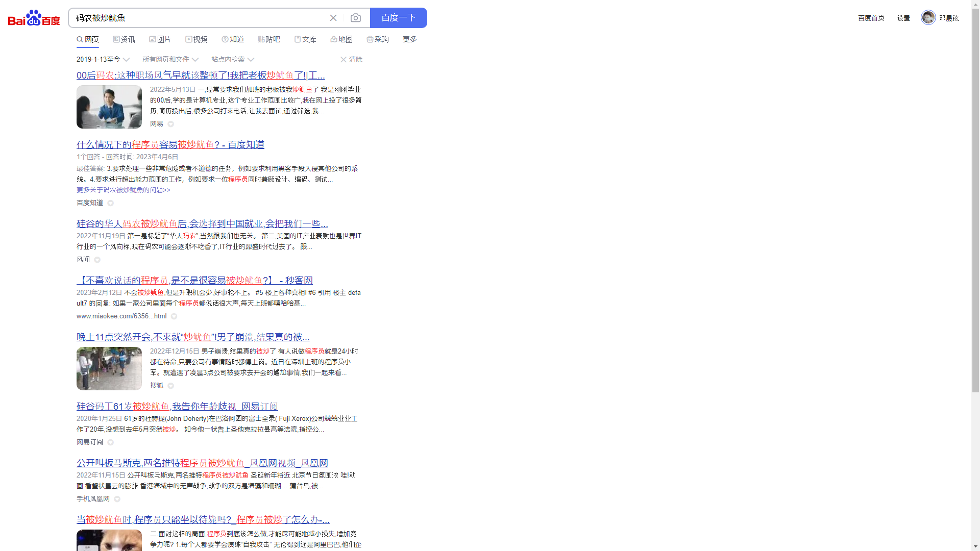Open the street photo thumbnail of 晚上11点 result
The image size is (980, 551).
[x=109, y=368]
